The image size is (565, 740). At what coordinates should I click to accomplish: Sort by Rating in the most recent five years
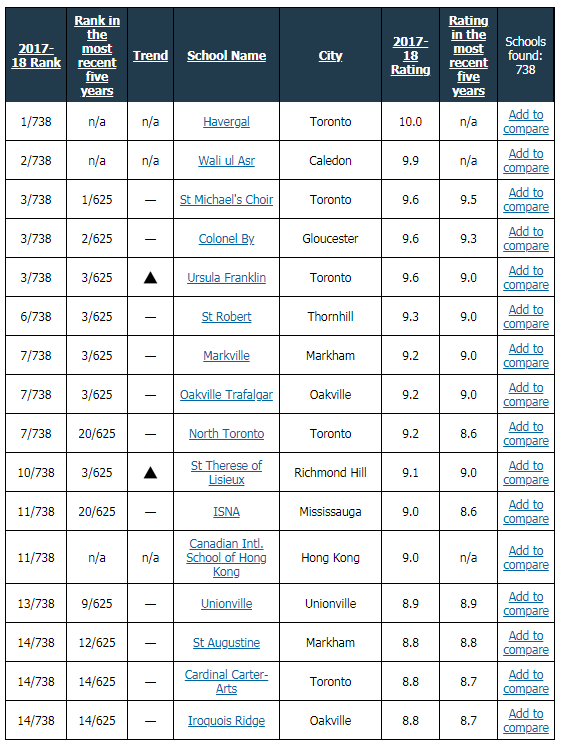pos(468,56)
